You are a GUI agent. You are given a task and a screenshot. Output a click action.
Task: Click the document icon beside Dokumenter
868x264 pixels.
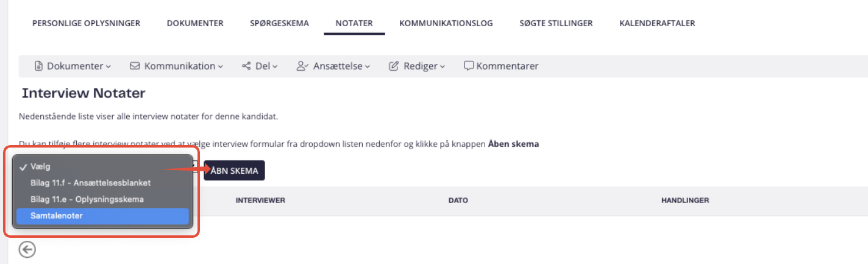click(38, 66)
